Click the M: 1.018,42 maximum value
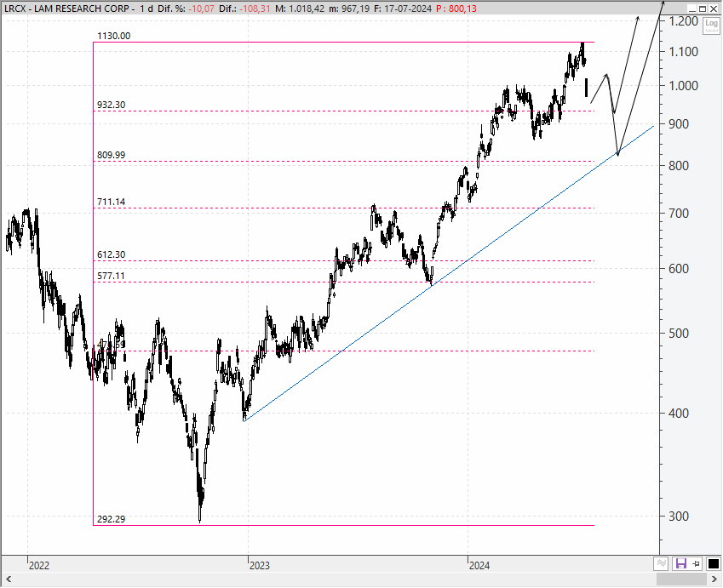 pos(300,9)
